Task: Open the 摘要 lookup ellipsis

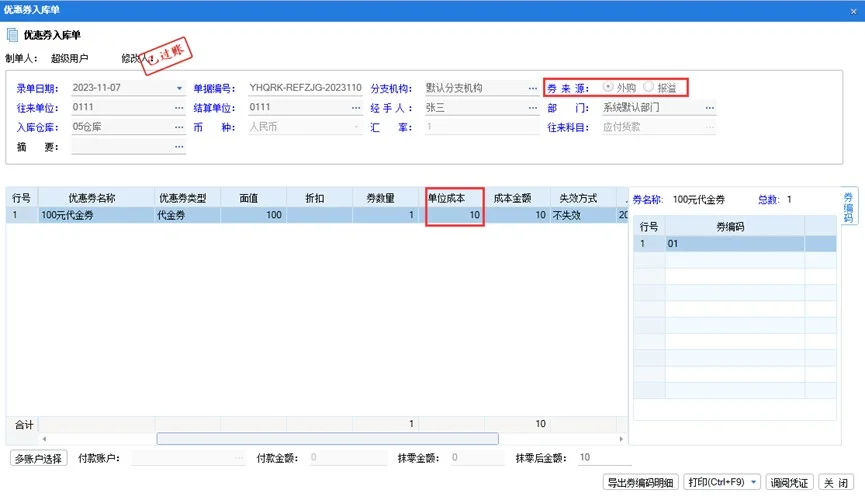Action: [x=179, y=147]
